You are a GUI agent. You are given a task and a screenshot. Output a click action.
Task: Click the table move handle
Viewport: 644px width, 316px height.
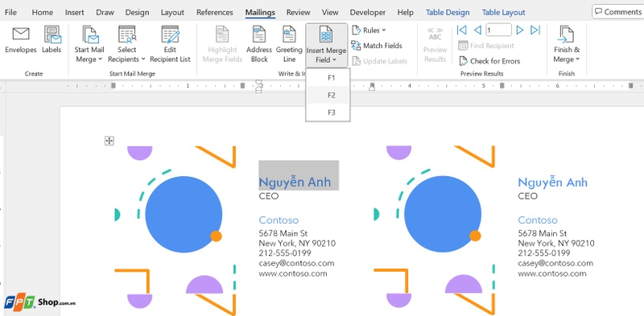pyautogui.click(x=109, y=141)
